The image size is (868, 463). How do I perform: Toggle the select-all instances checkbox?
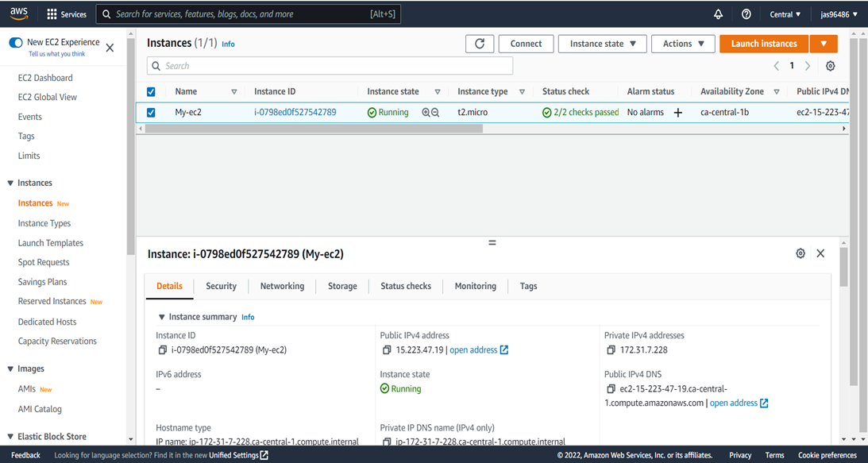[151, 92]
